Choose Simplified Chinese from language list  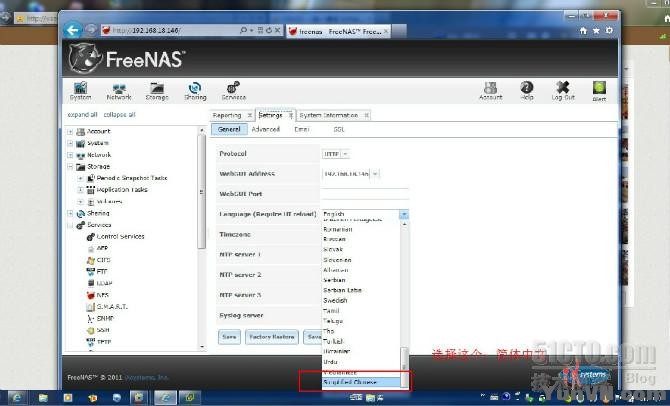pyautogui.click(x=361, y=382)
